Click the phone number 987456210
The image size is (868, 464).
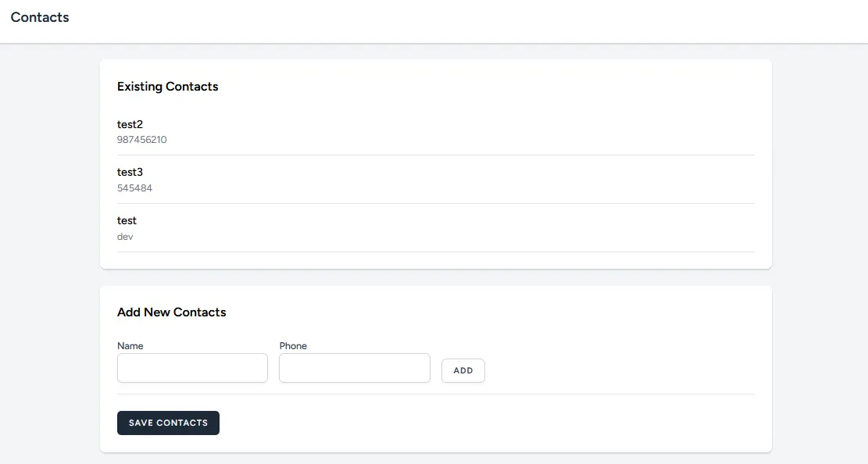[142, 140]
